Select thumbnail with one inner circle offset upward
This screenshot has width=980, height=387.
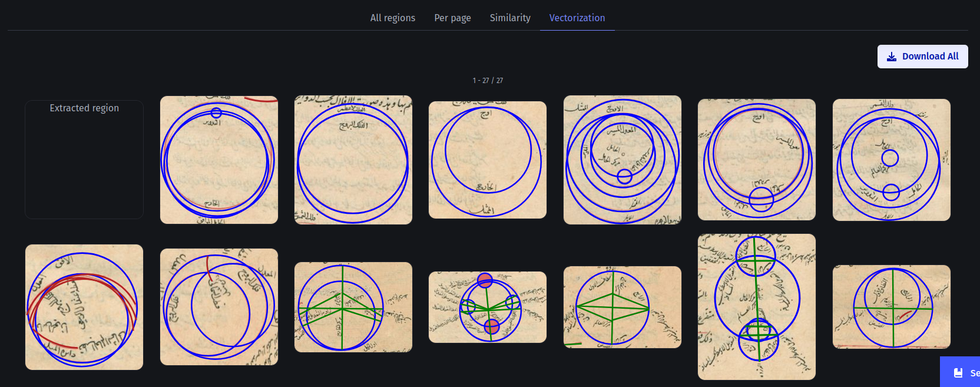coord(487,160)
